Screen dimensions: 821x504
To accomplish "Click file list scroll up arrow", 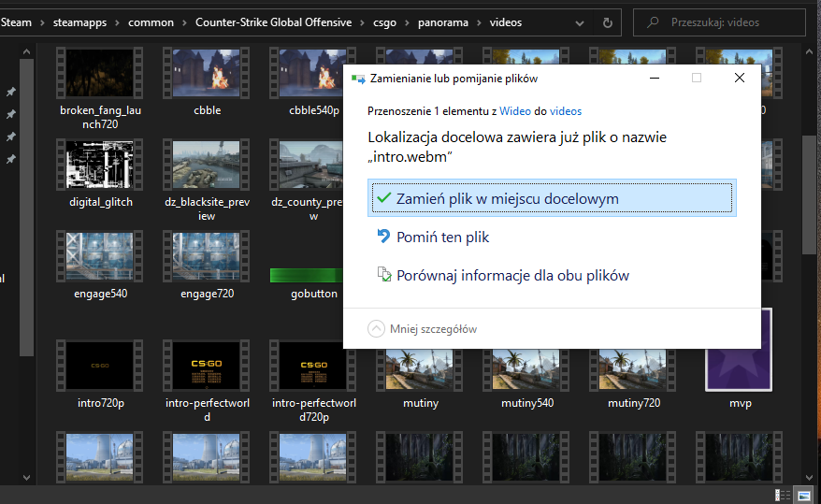I will (809, 51).
